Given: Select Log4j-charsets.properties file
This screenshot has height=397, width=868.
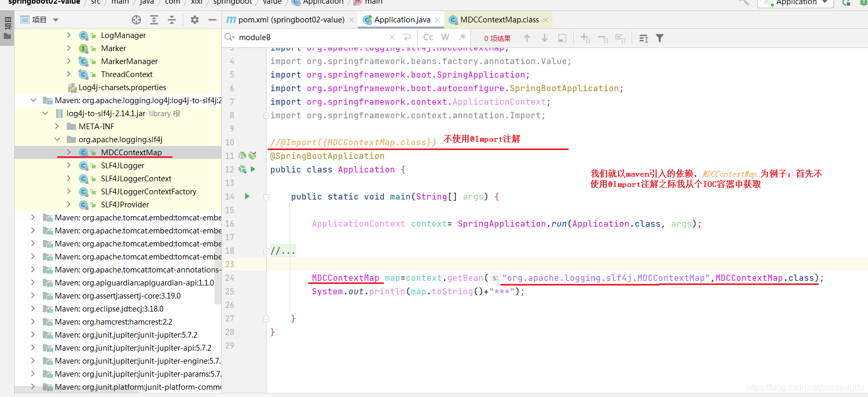Looking at the screenshot, I should point(122,87).
